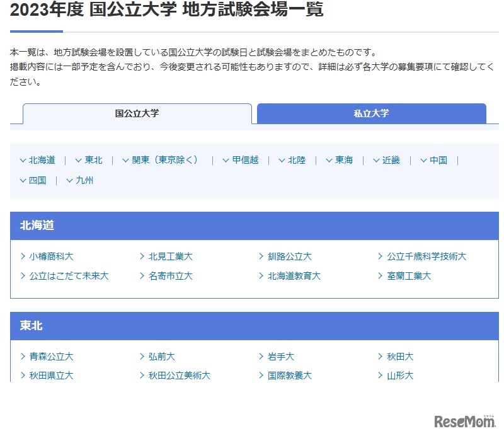504x436 pixels.
Task: Jump to the 近畿 region anchor
Action: point(387,160)
